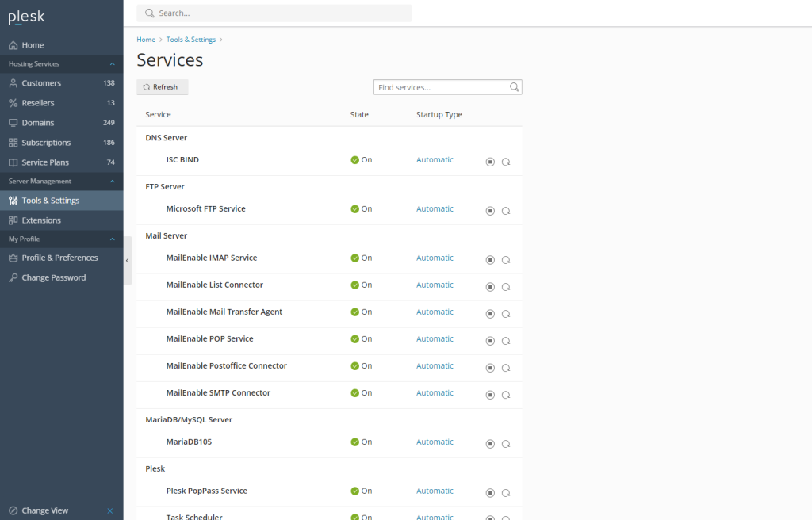Viewport: 812px width, 520px height.
Task: Collapse the Server Management section
Action: click(112, 182)
